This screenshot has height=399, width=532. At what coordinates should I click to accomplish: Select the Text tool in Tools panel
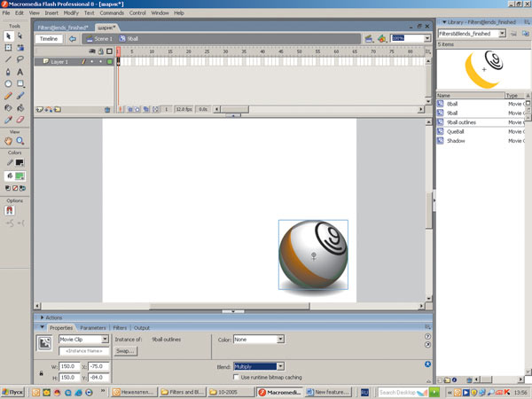tap(20, 72)
